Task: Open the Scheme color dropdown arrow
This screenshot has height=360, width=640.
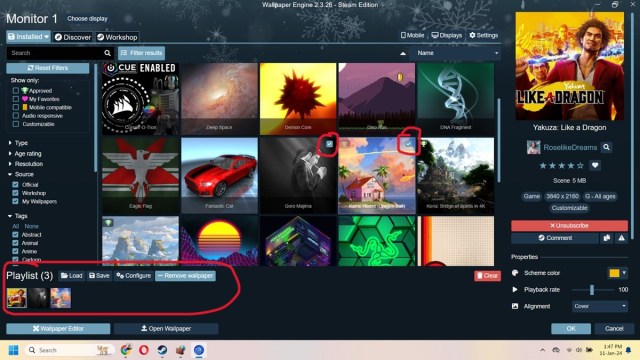Action: (624, 273)
